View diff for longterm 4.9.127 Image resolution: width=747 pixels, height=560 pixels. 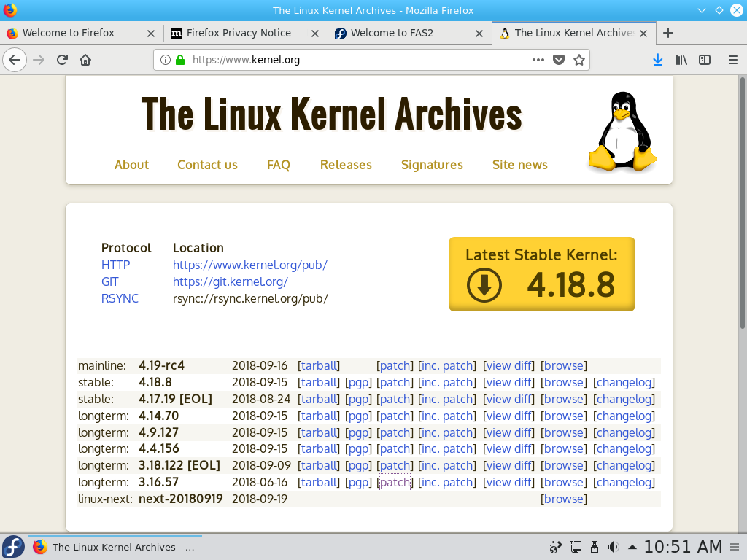pos(508,432)
